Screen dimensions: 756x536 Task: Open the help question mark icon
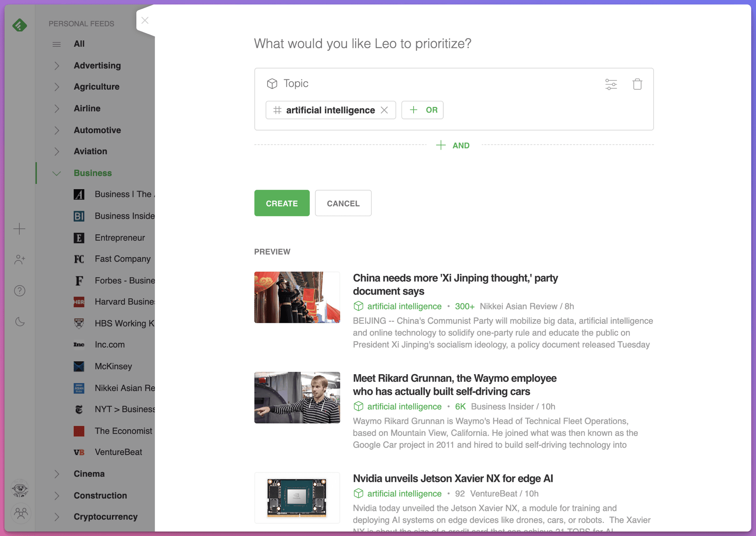19,290
